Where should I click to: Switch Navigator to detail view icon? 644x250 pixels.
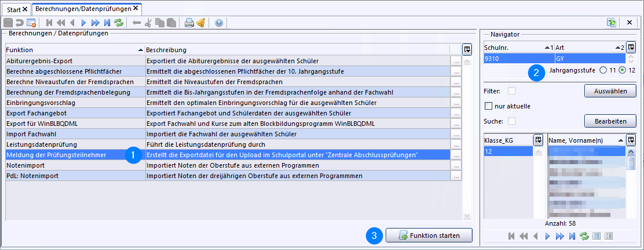[609, 236]
